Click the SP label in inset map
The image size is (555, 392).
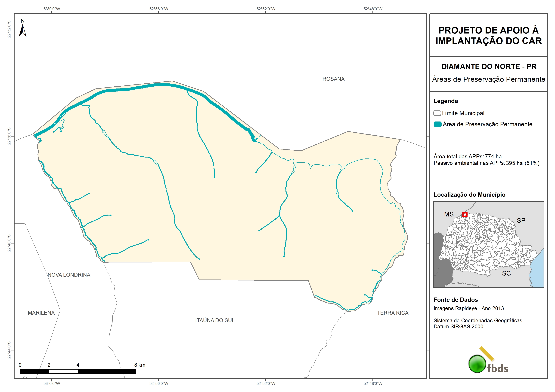point(521,221)
